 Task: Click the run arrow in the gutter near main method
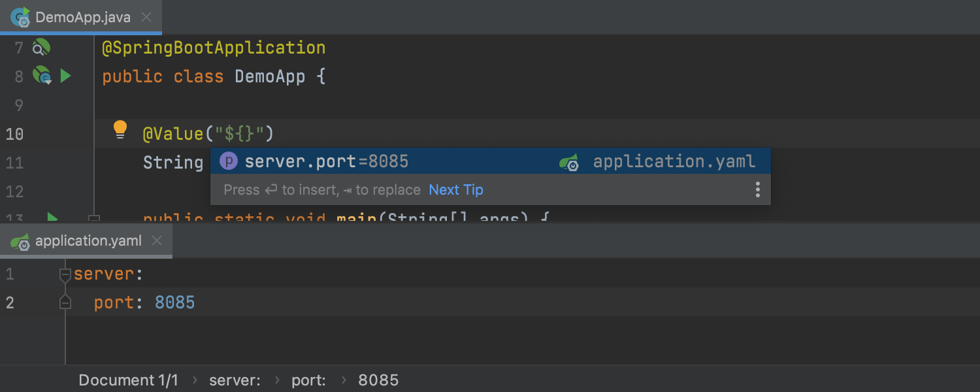coord(53,218)
